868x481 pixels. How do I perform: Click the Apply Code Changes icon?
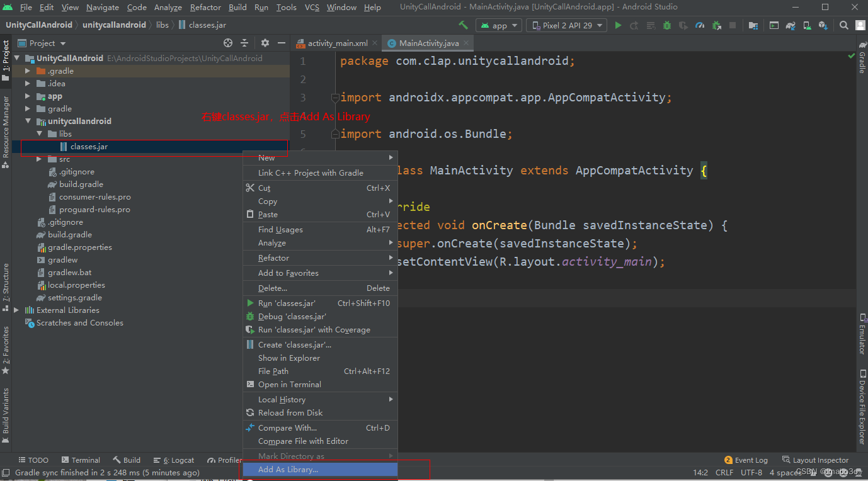click(651, 25)
